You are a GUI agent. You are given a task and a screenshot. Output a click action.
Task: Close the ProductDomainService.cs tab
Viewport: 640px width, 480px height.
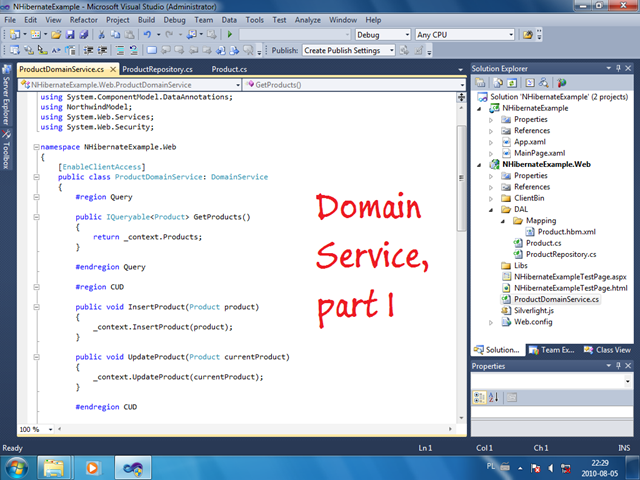click(x=113, y=69)
